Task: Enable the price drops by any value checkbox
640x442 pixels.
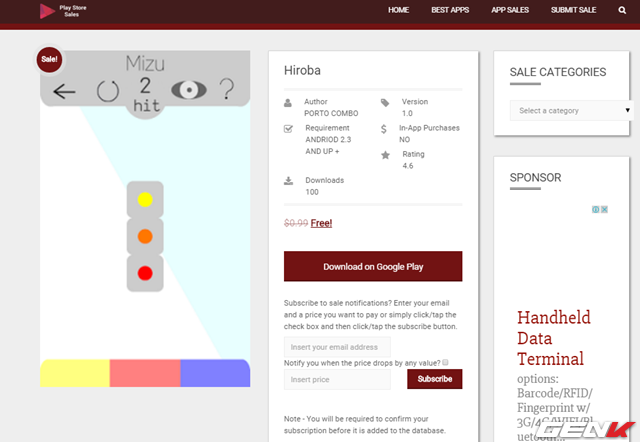Action: coord(445,362)
